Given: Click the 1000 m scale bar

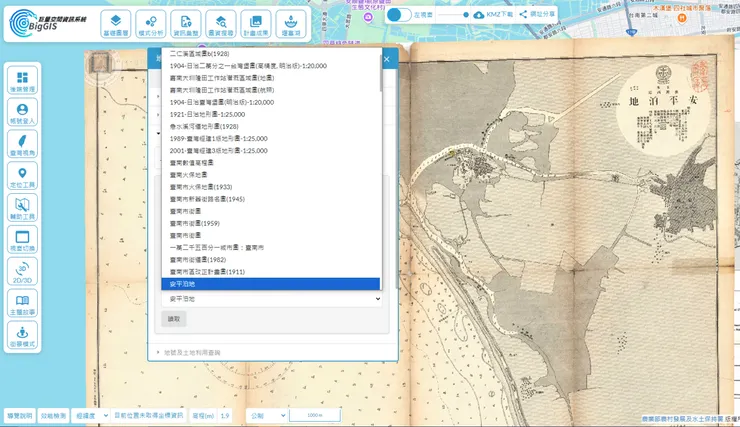Looking at the screenshot, I should coord(315,415).
